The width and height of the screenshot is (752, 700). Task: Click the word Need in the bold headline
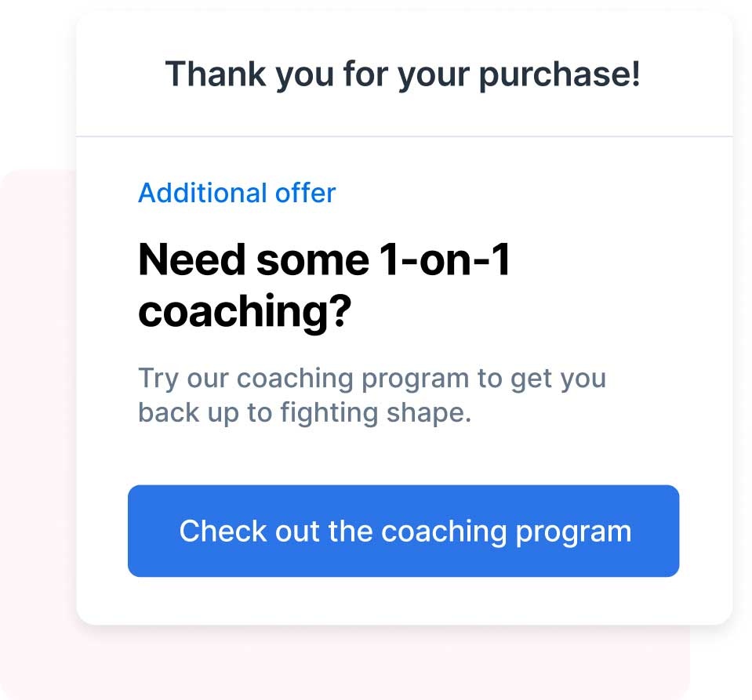point(192,259)
